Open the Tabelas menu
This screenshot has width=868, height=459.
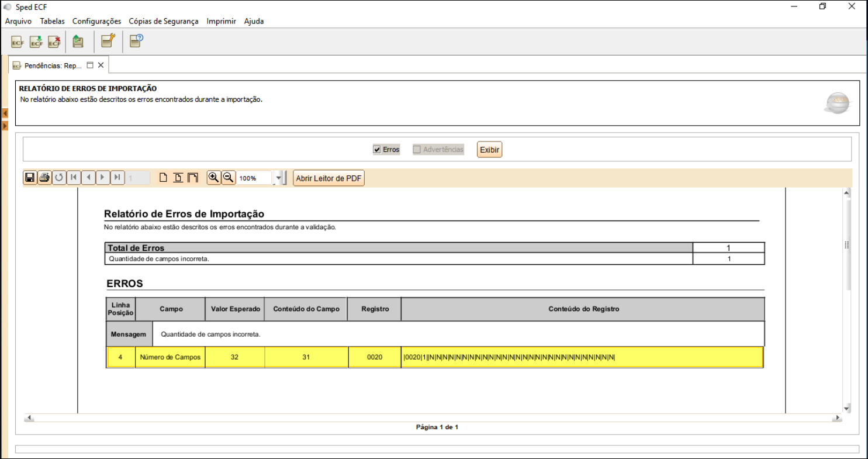[53, 21]
